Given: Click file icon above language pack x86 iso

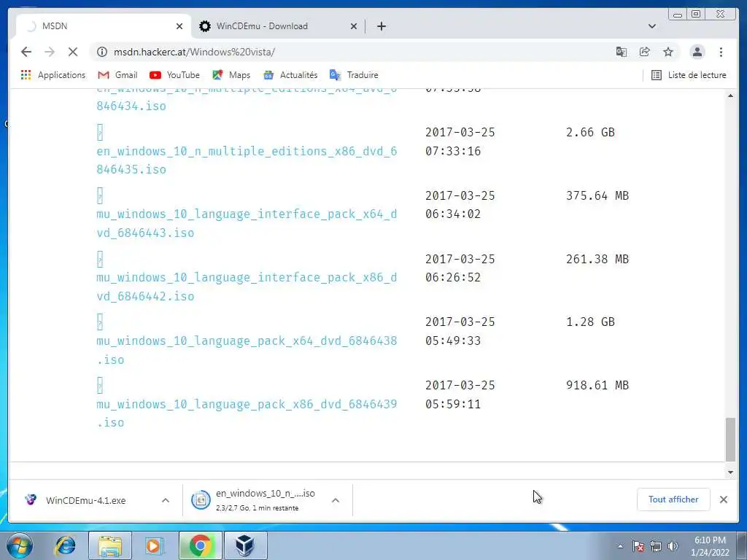Looking at the screenshot, I should tap(99, 385).
